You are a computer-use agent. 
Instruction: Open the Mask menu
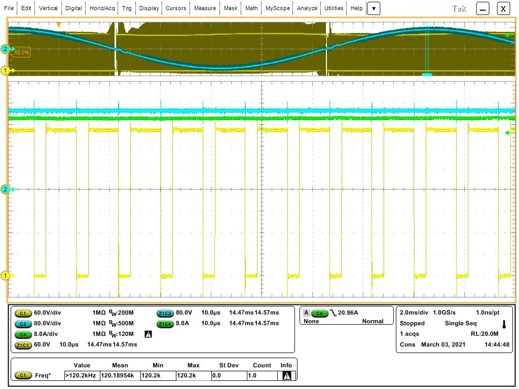(x=230, y=8)
